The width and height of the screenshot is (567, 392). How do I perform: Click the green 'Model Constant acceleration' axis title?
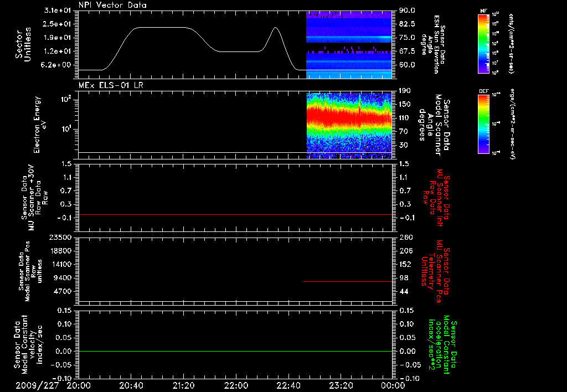click(x=442, y=344)
